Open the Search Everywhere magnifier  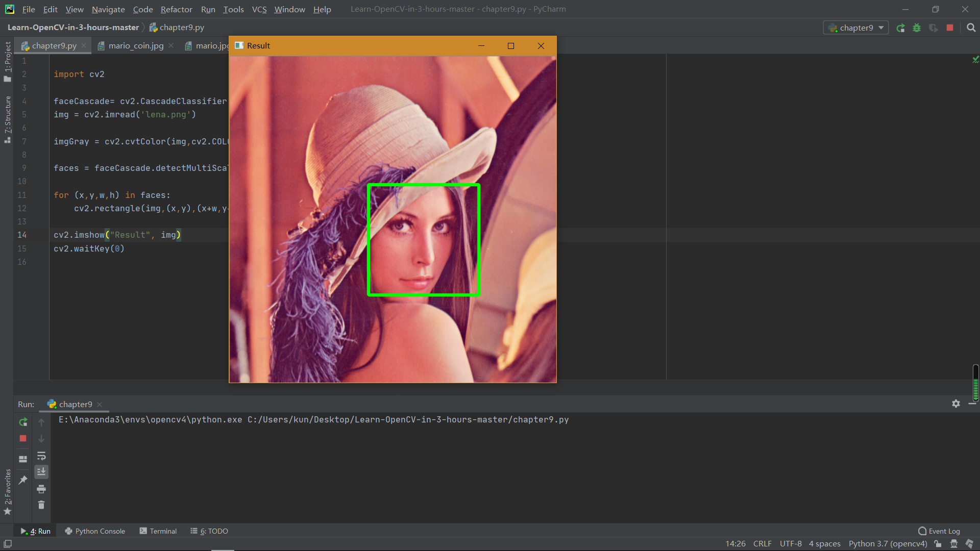971,27
